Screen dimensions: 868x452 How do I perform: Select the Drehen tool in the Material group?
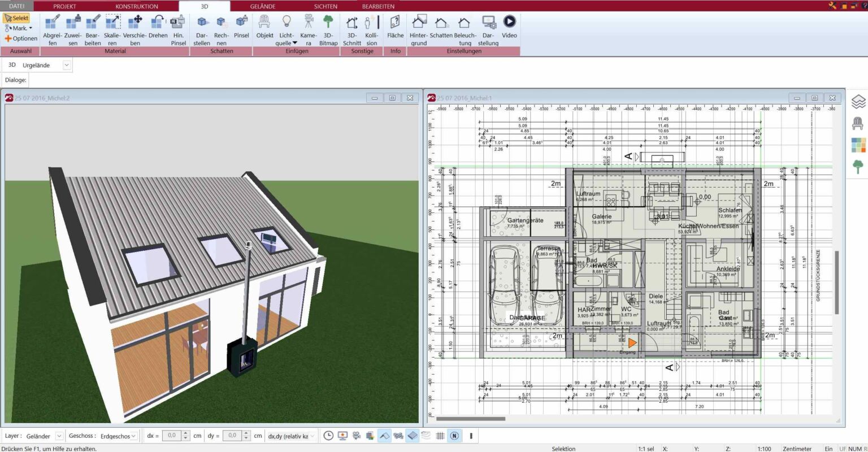coord(158,29)
